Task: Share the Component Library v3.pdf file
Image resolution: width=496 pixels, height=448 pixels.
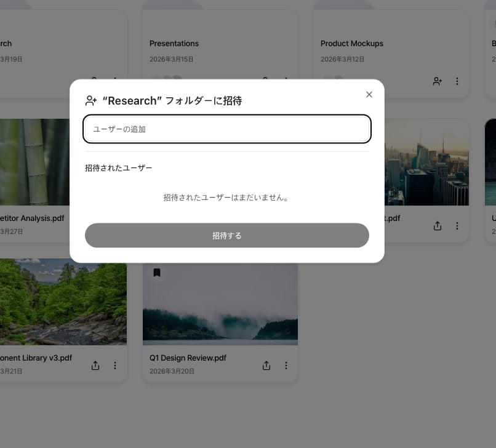Action: point(95,366)
